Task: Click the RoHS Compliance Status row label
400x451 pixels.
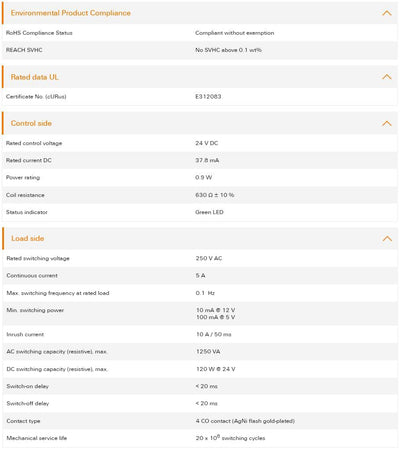Action: [39, 33]
